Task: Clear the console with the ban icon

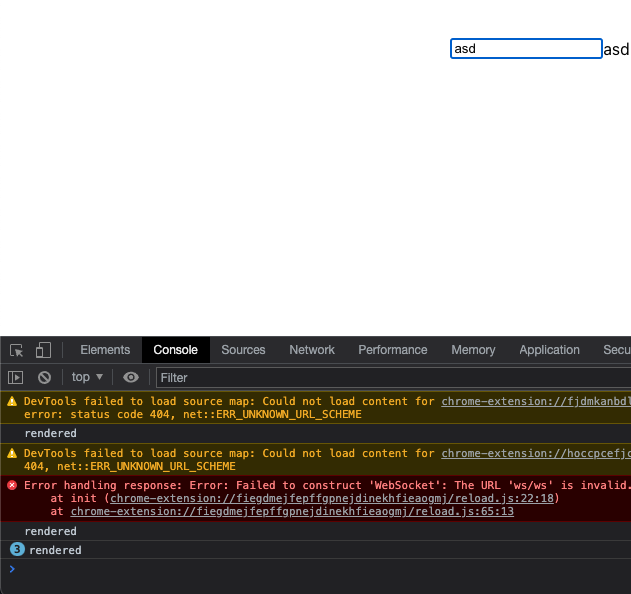Action: pyautogui.click(x=44, y=377)
